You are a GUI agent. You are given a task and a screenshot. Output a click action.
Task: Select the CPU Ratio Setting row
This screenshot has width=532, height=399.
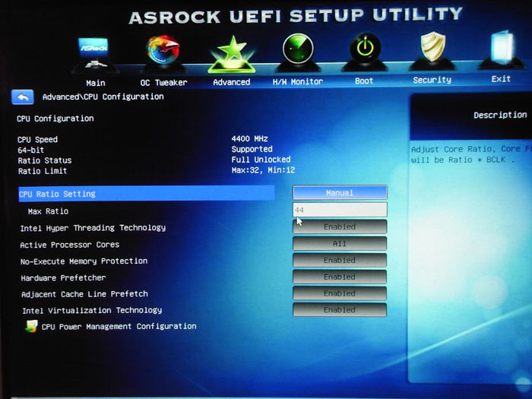(144, 194)
